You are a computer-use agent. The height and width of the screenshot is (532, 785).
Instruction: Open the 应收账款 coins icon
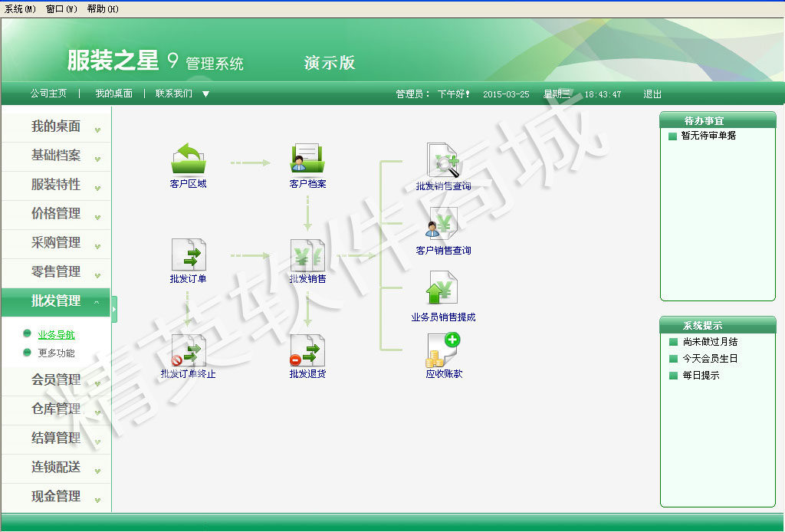(443, 350)
